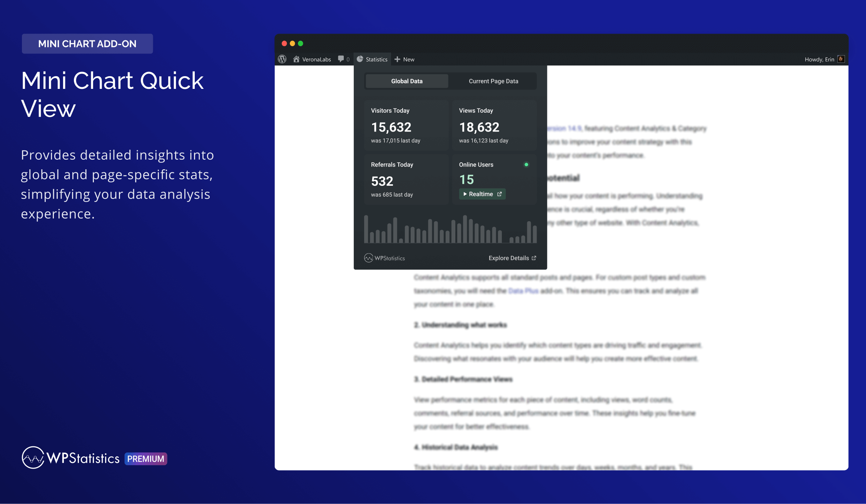Click the Realtime play triangle icon

(465, 194)
